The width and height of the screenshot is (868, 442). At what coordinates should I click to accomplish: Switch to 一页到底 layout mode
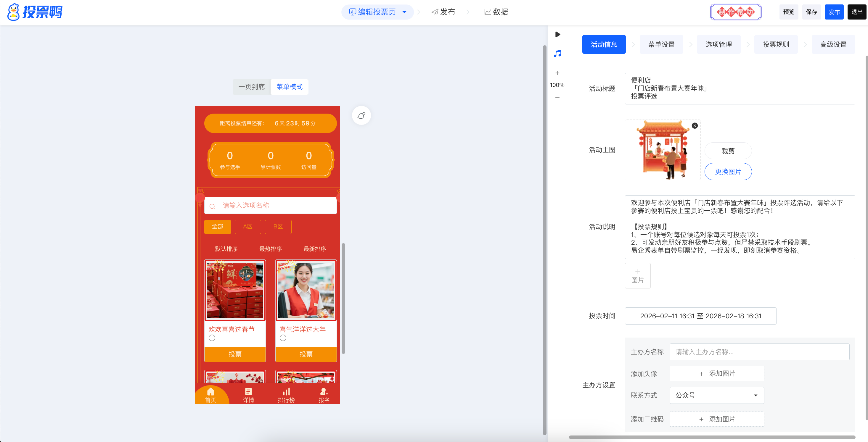pos(251,87)
